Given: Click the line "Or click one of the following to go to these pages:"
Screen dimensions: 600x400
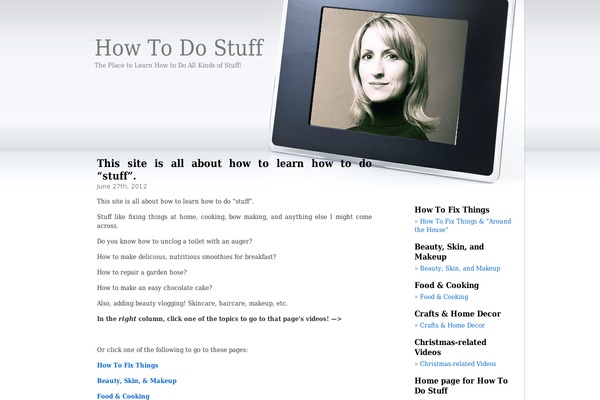Looking at the screenshot, I should [x=172, y=350].
